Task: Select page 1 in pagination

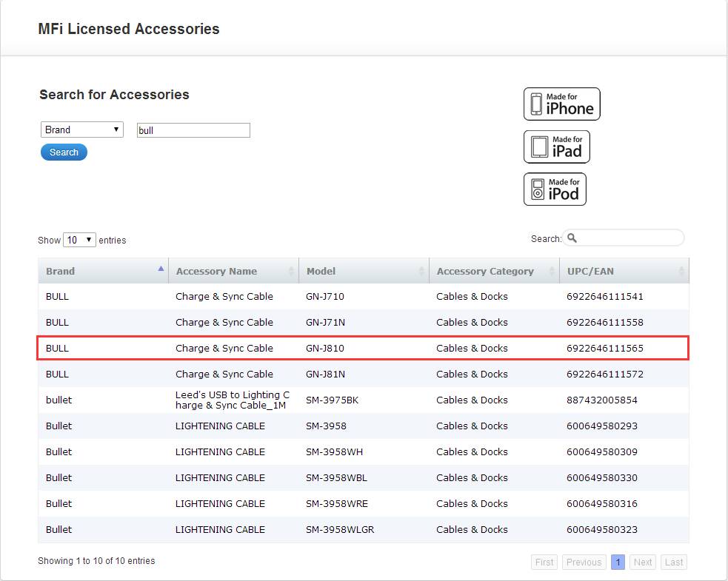Action: pyautogui.click(x=618, y=562)
